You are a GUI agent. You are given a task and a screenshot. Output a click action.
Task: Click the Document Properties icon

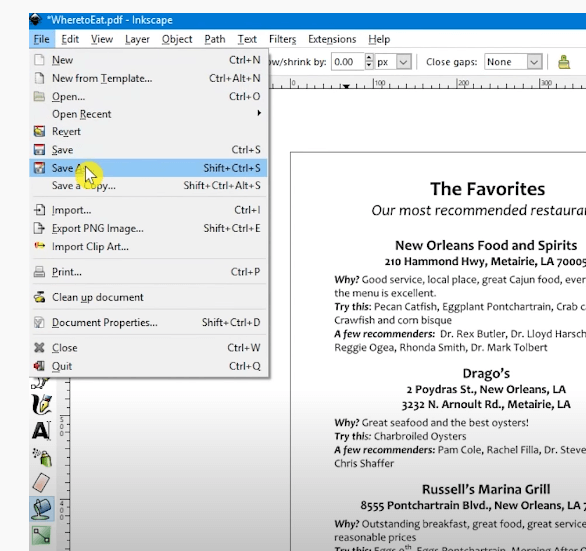click(39, 322)
